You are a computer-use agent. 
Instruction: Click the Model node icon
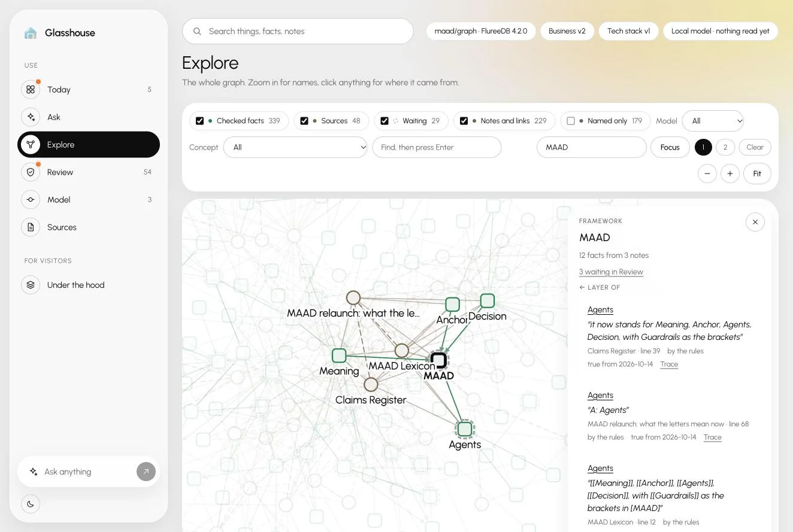click(31, 200)
